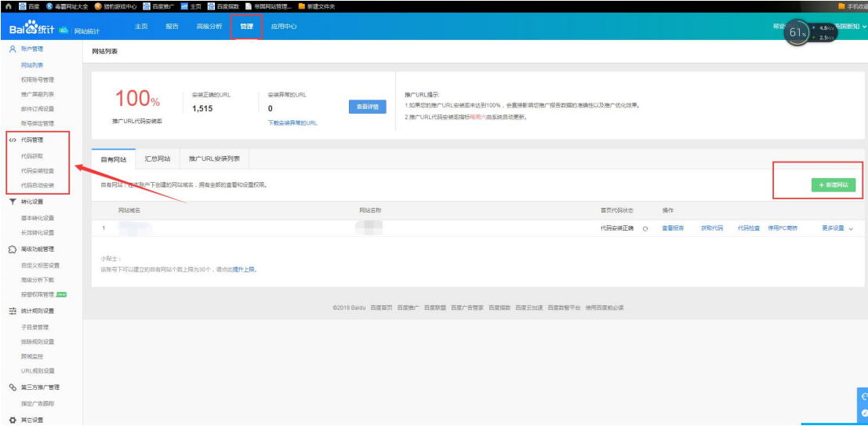
Task: Click the 查看报告 link in the site row
Action: (673, 228)
